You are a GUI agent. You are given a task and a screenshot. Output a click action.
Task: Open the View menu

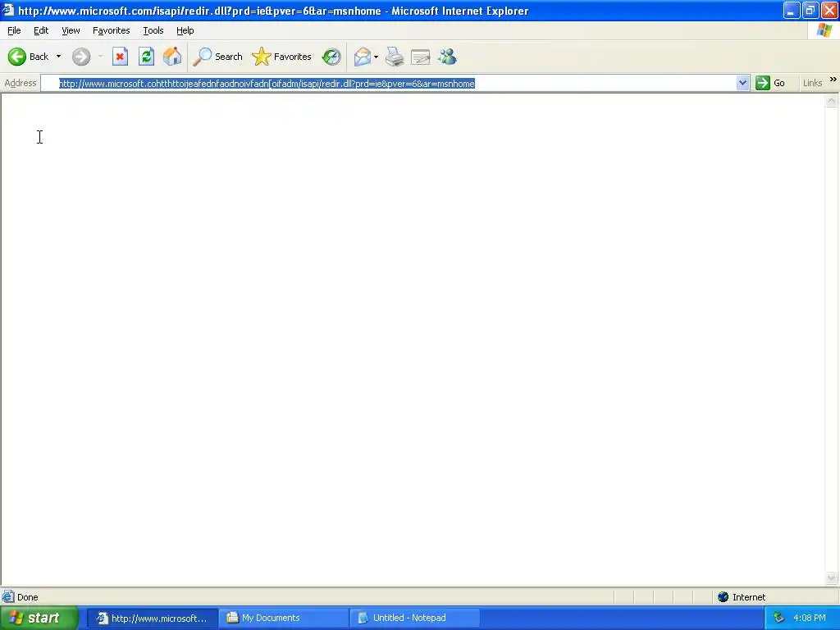tap(71, 30)
